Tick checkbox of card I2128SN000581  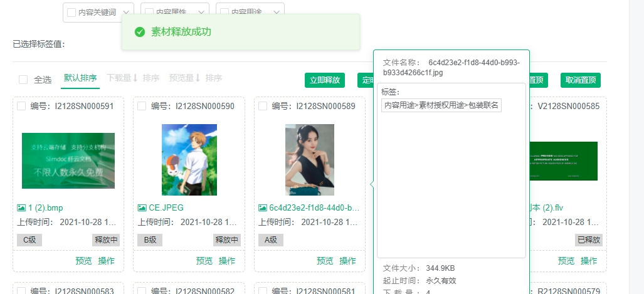pos(263,291)
